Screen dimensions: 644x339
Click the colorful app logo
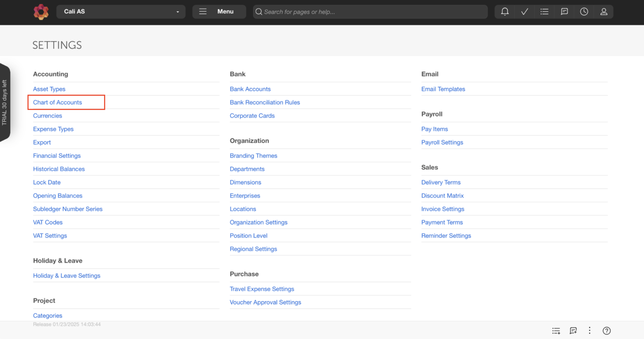pyautogui.click(x=41, y=12)
